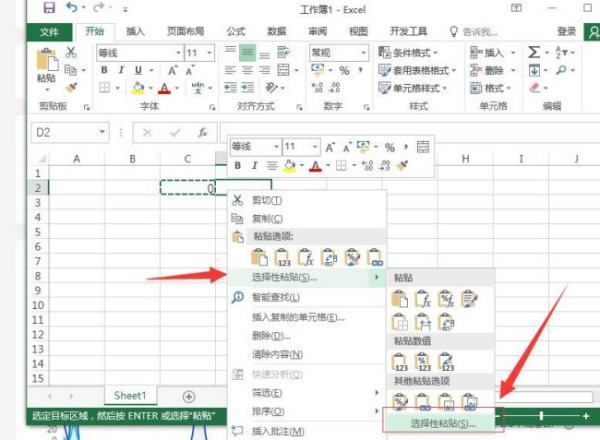Click Paste Formulas fx icon in context menu

coord(306,257)
